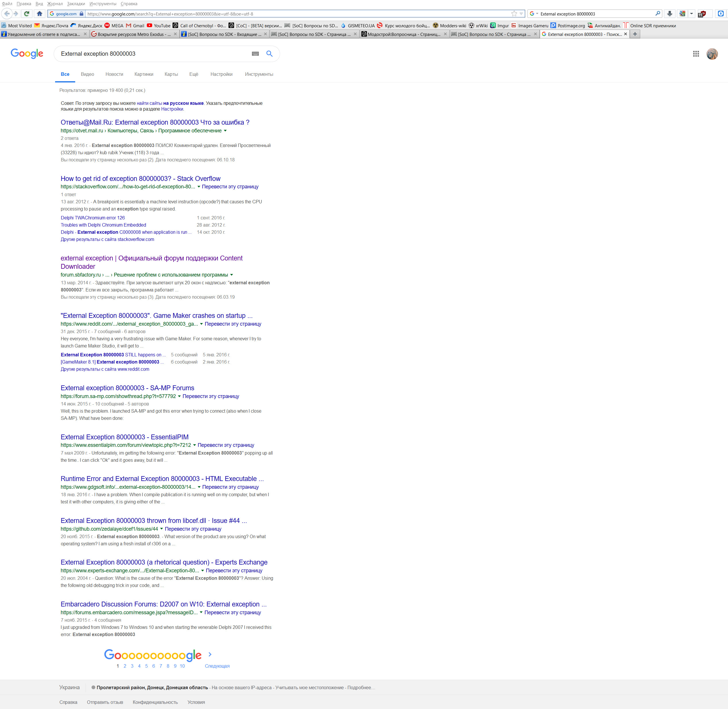Screen dimensions: 728x709
Task: Go to Следующая results page
Action: pyautogui.click(x=217, y=666)
